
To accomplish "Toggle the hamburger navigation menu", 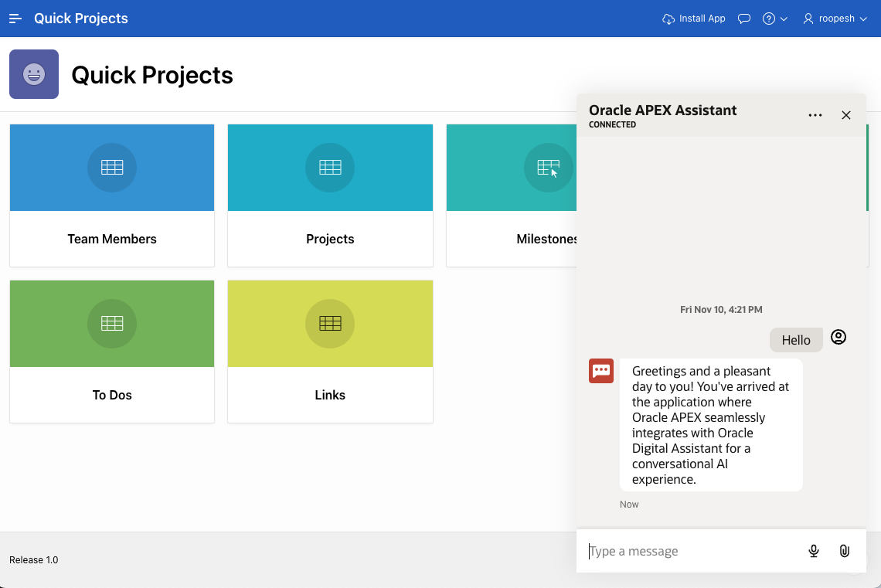I will (x=15, y=19).
